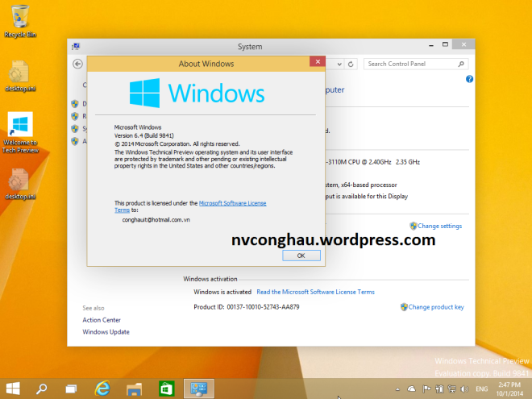Close the About Windows dialog
Image resolution: width=532 pixels, height=399 pixels.
[318, 61]
